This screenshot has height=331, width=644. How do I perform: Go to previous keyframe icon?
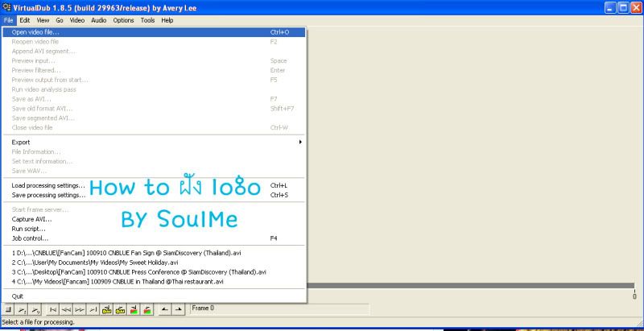[x=107, y=309]
